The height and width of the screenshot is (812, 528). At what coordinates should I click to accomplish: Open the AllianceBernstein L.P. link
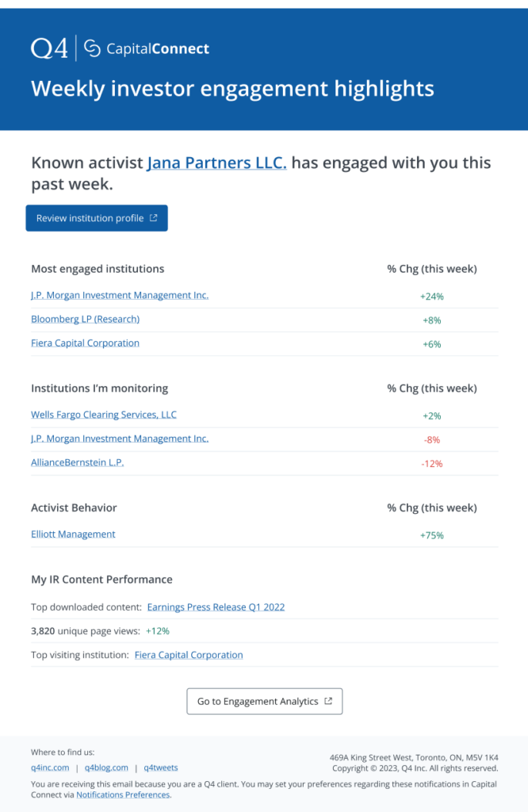click(77, 462)
